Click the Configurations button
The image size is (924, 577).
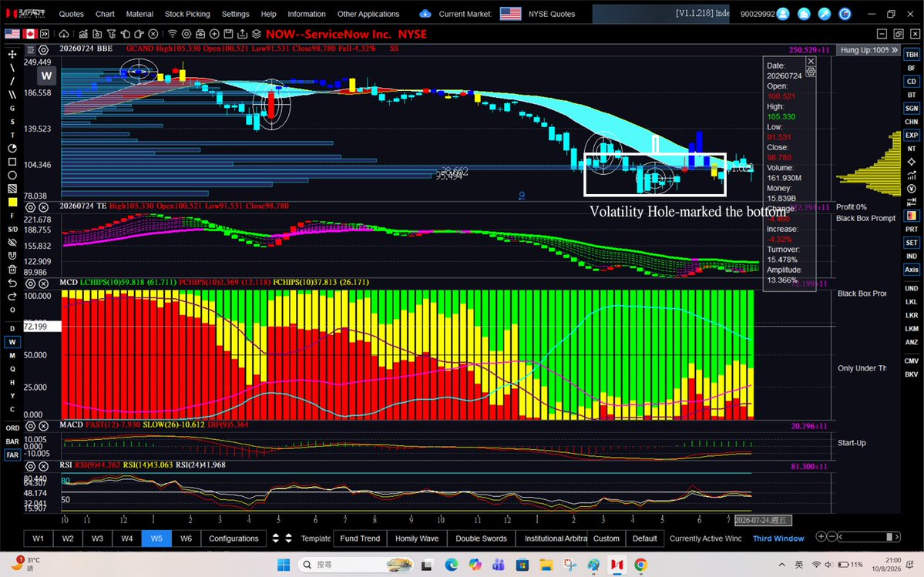point(234,538)
